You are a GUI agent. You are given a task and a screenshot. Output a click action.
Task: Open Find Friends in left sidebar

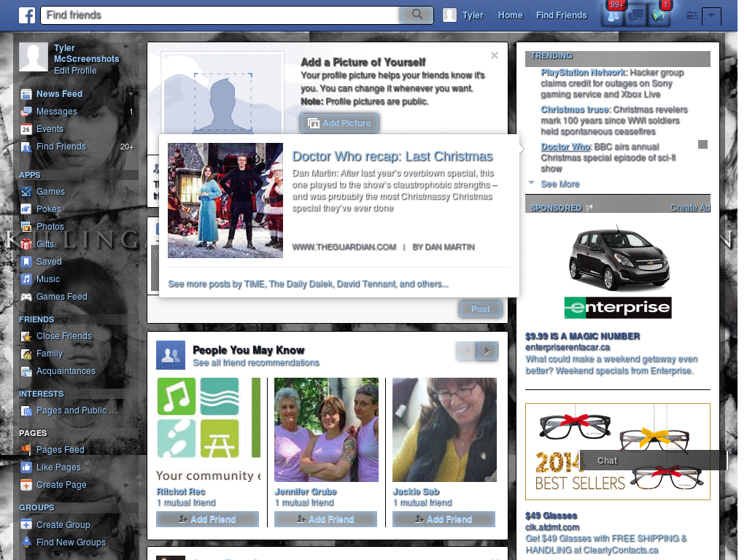click(x=61, y=147)
